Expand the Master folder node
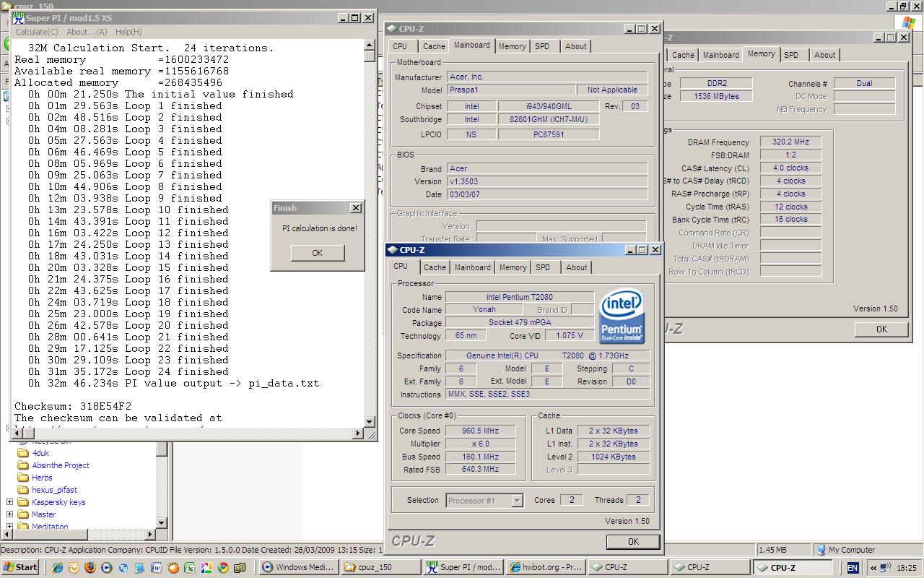The height and width of the screenshot is (578, 924). pyautogui.click(x=10, y=514)
